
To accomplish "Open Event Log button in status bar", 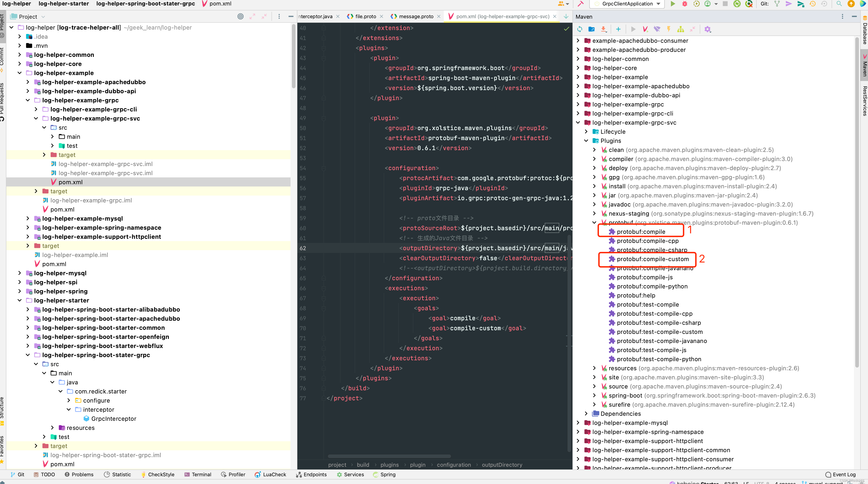I will click(x=841, y=474).
